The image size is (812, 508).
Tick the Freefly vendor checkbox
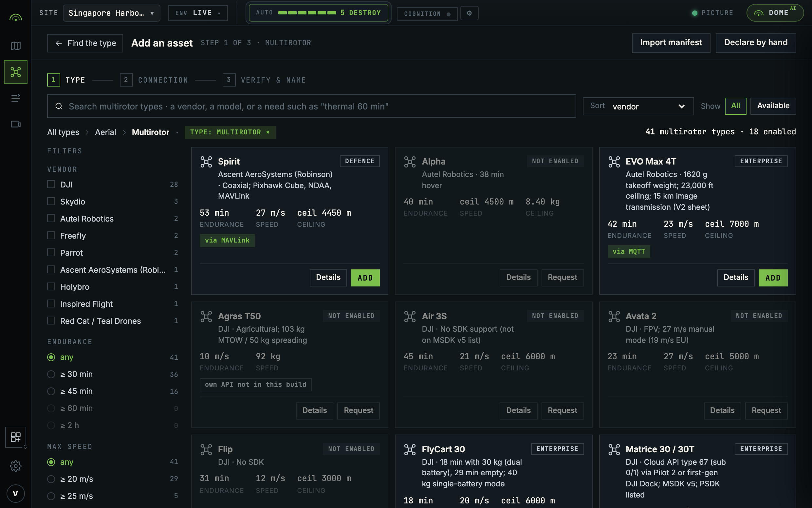[51, 235]
